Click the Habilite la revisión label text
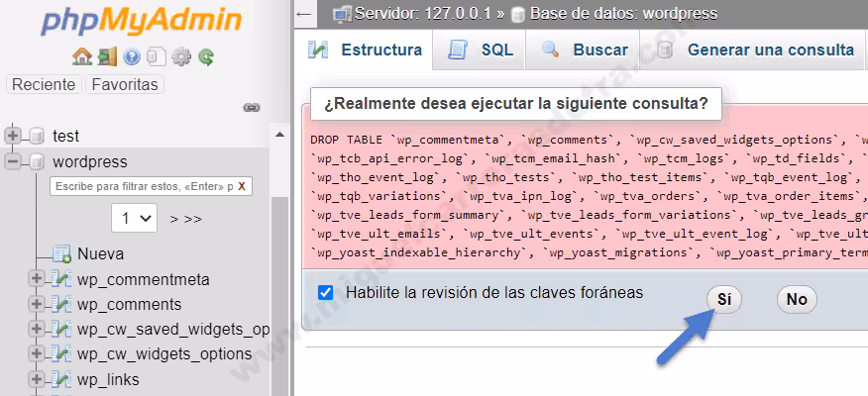The width and height of the screenshot is (868, 396). (x=494, y=292)
